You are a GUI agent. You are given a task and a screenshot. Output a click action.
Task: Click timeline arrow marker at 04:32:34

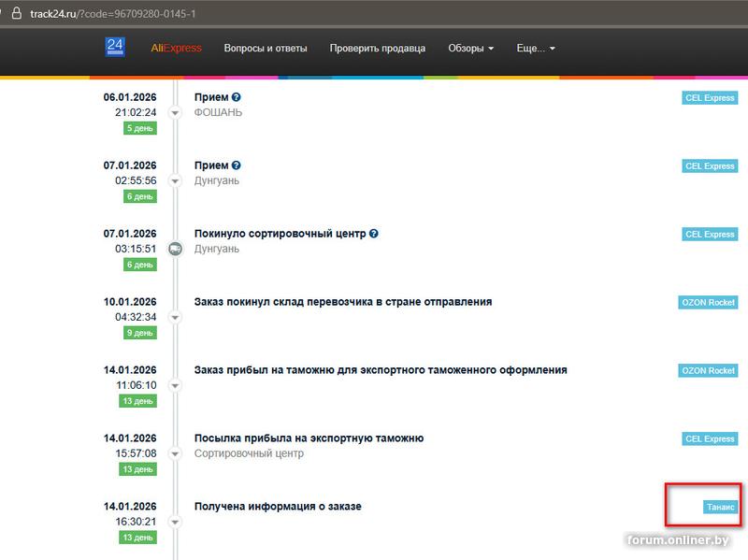click(175, 317)
